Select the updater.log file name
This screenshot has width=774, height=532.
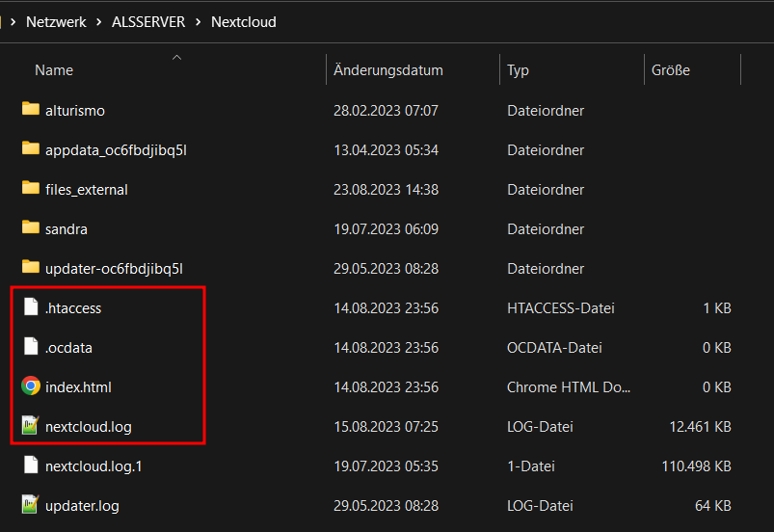pyautogui.click(x=82, y=506)
